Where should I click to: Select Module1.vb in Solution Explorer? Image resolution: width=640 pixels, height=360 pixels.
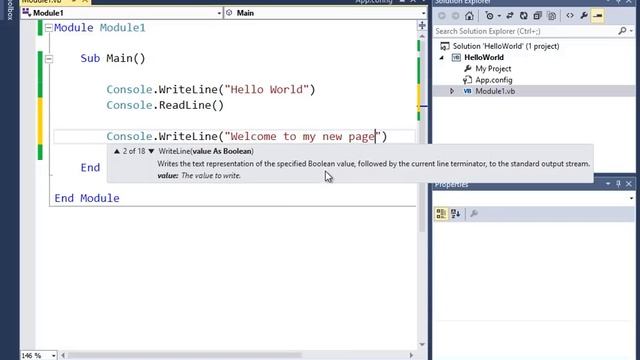(x=495, y=91)
